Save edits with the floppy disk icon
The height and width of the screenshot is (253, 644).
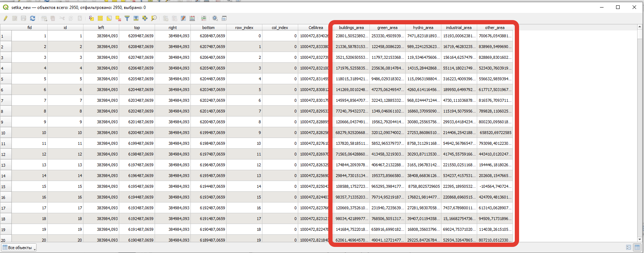23,18
